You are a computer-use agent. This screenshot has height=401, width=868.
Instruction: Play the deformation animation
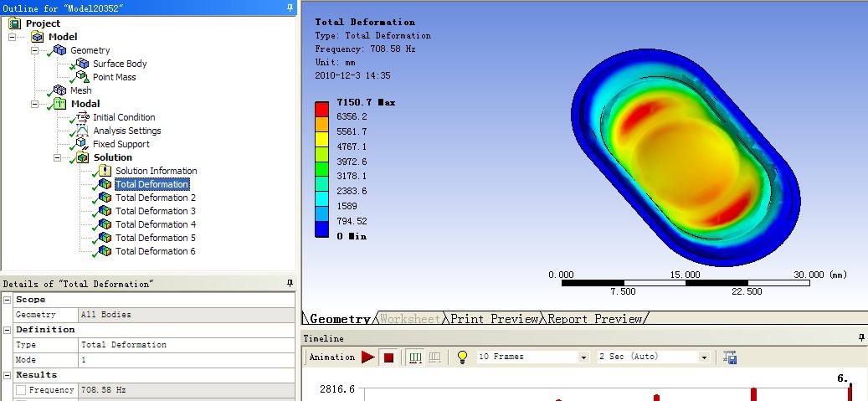click(x=368, y=357)
